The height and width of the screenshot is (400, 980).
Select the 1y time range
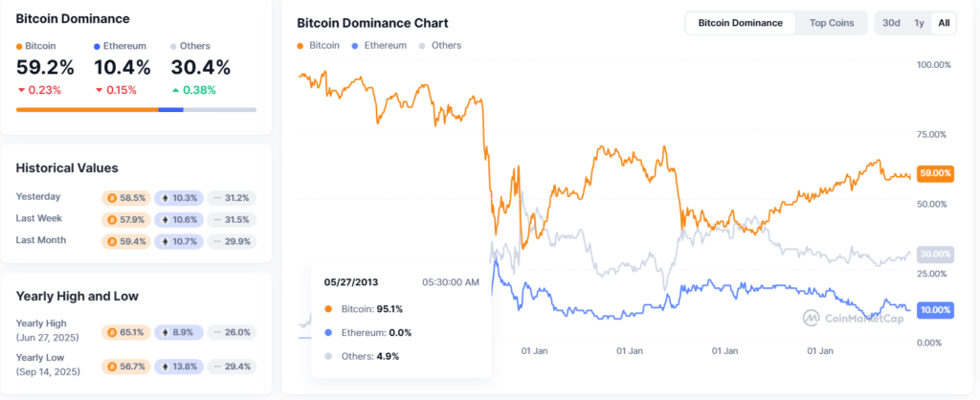tap(919, 23)
